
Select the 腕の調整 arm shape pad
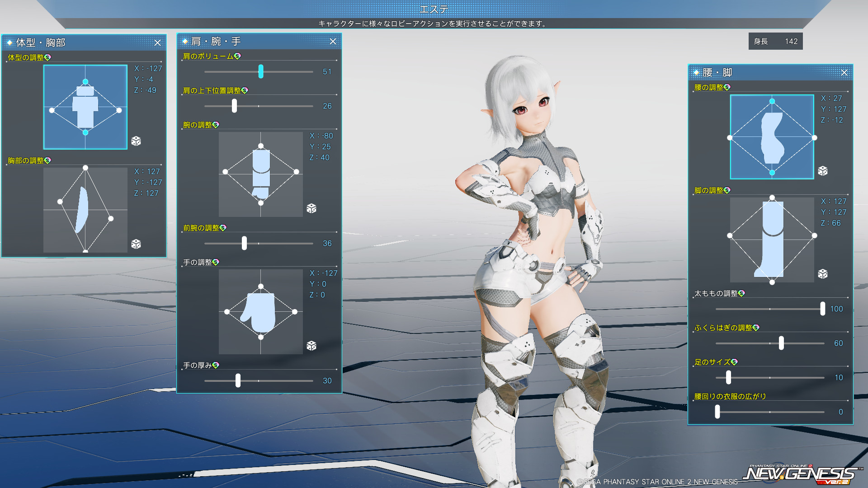[x=261, y=174]
